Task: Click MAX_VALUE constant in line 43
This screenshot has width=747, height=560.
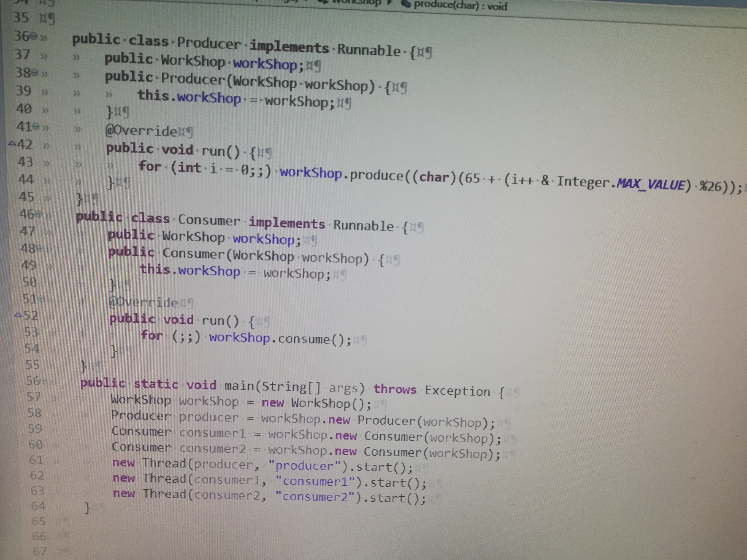Action: click(650, 184)
